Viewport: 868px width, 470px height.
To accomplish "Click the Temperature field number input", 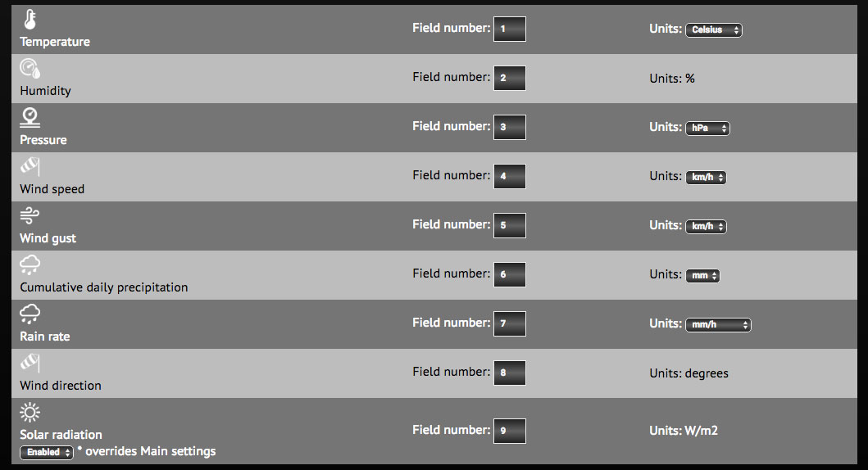I will 509,29.
